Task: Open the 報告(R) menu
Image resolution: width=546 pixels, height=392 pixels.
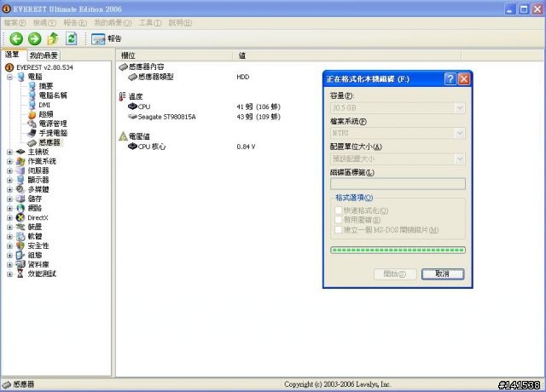Action: click(75, 23)
